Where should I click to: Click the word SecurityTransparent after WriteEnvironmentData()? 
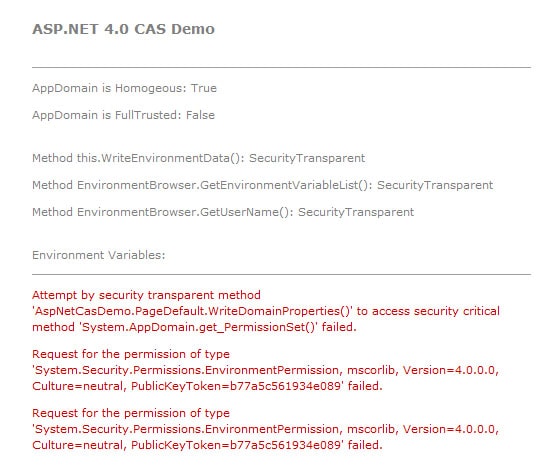coord(307,158)
